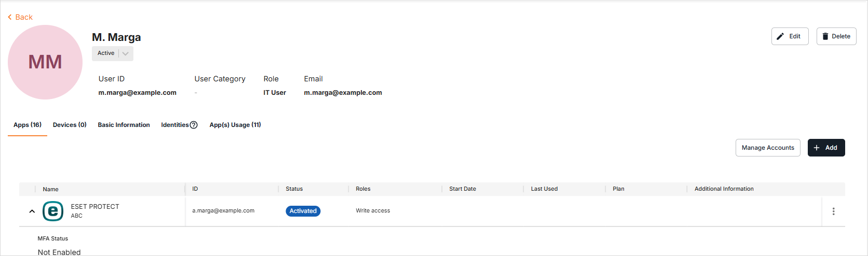Open the Active status dropdown
868x256 pixels.
(x=125, y=53)
